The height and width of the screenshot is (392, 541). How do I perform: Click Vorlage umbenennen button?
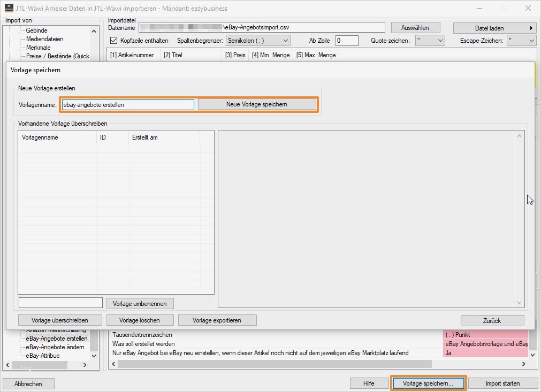(140, 303)
